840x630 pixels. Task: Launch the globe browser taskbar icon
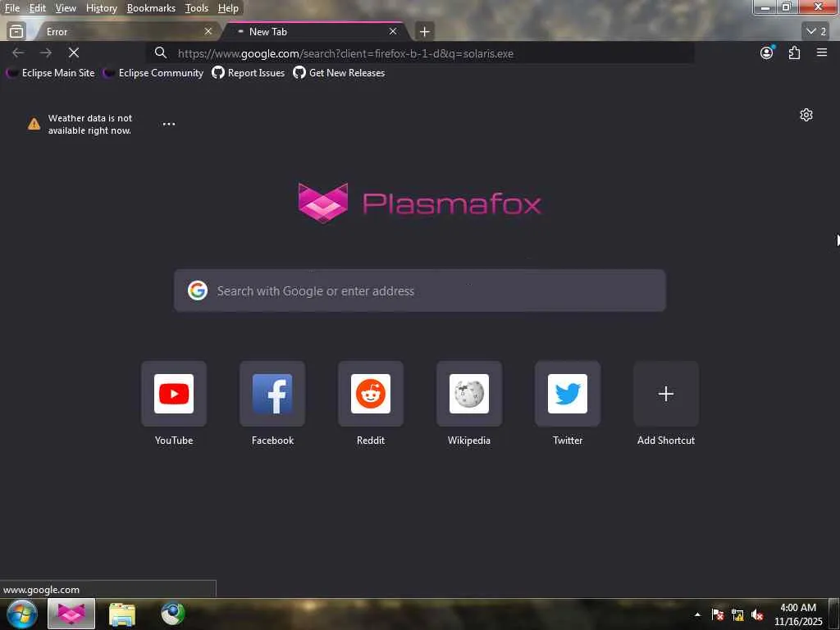172,614
